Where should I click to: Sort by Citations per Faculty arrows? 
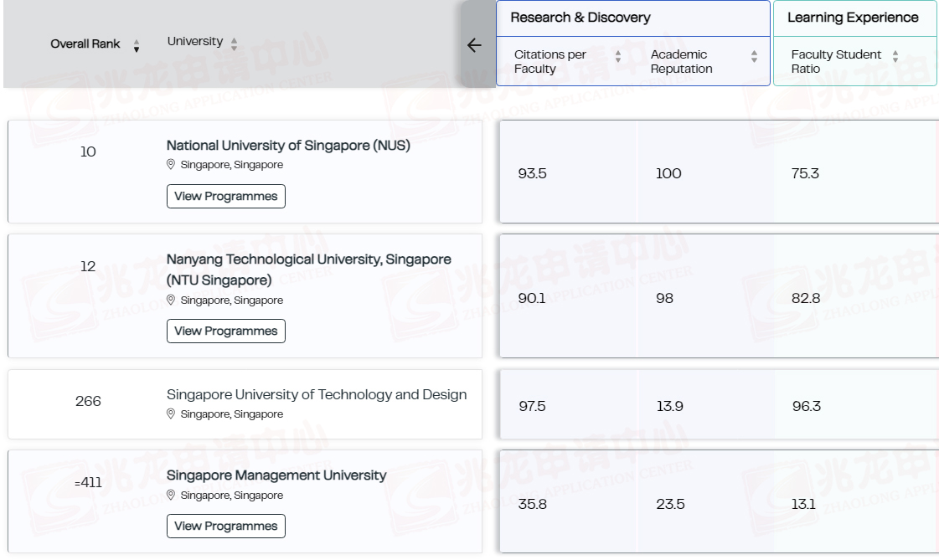[x=618, y=56]
